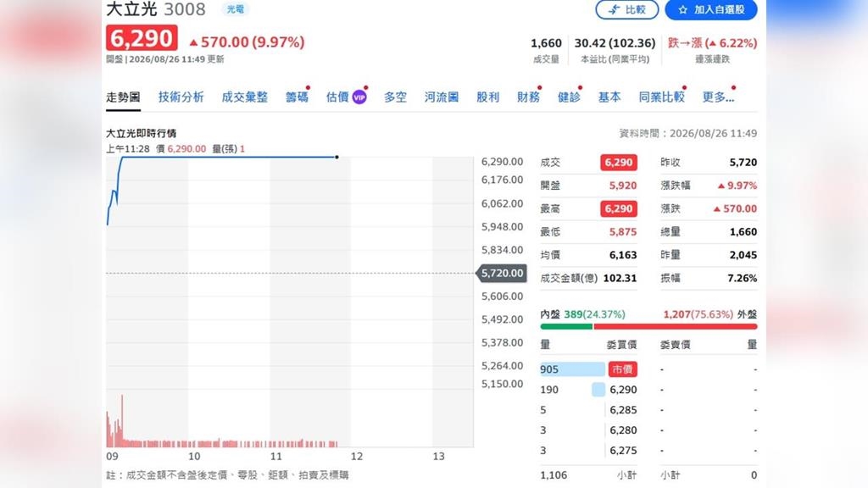Select the 走勢圖 tab
The height and width of the screenshot is (488, 868).
point(123,97)
